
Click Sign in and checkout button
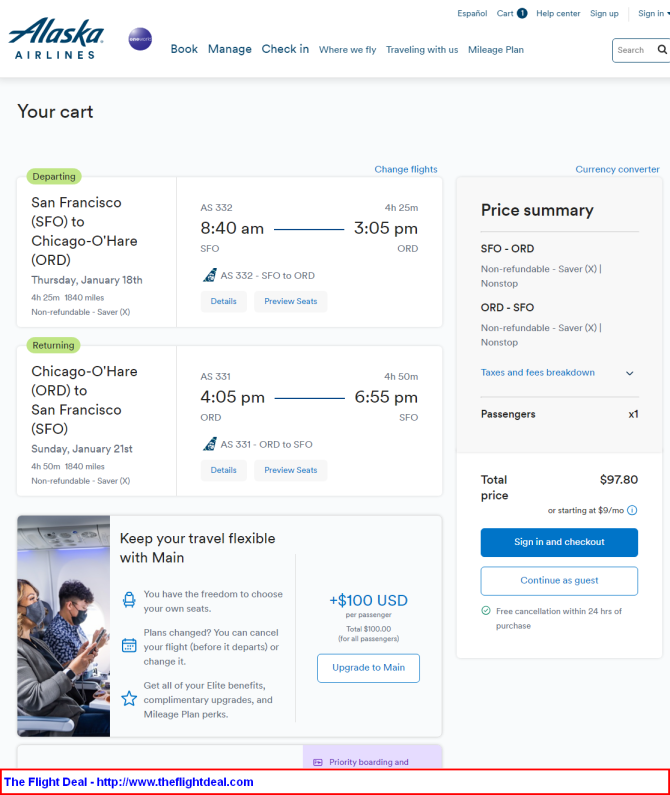pyautogui.click(x=559, y=542)
